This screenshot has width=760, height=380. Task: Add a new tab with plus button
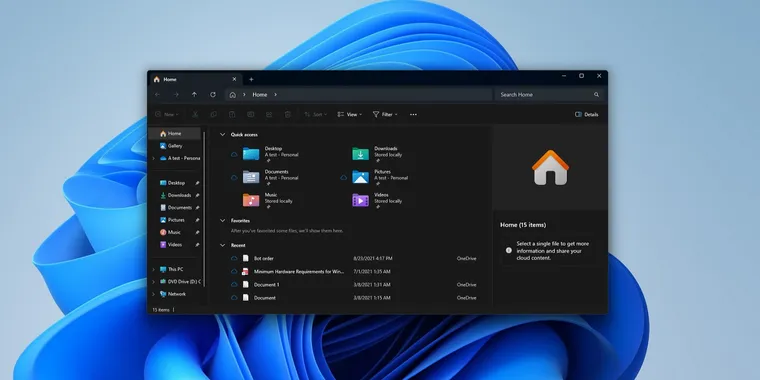coord(251,79)
